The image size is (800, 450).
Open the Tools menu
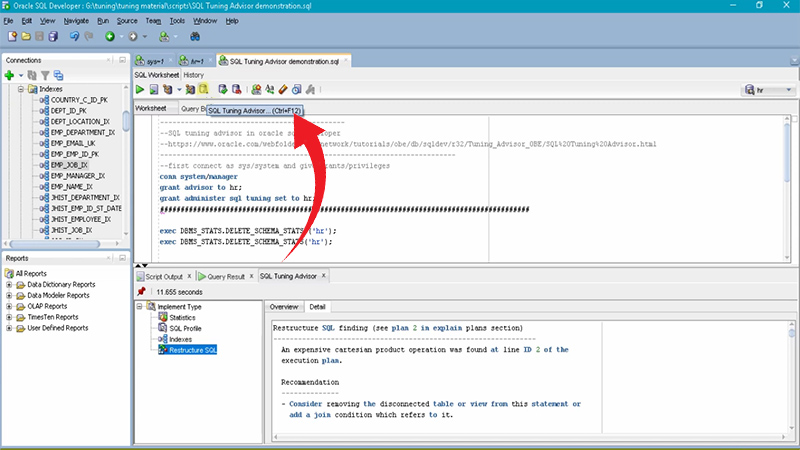(x=177, y=21)
